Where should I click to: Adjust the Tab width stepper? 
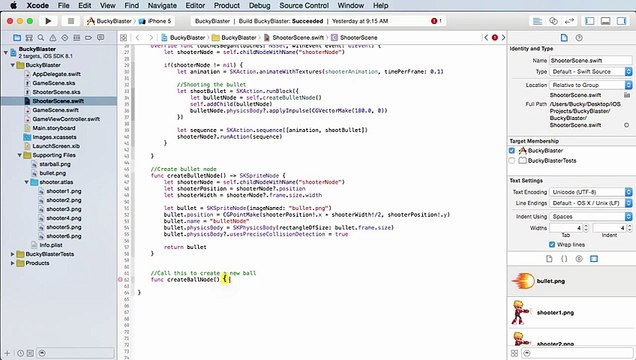[x=586, y=228]
